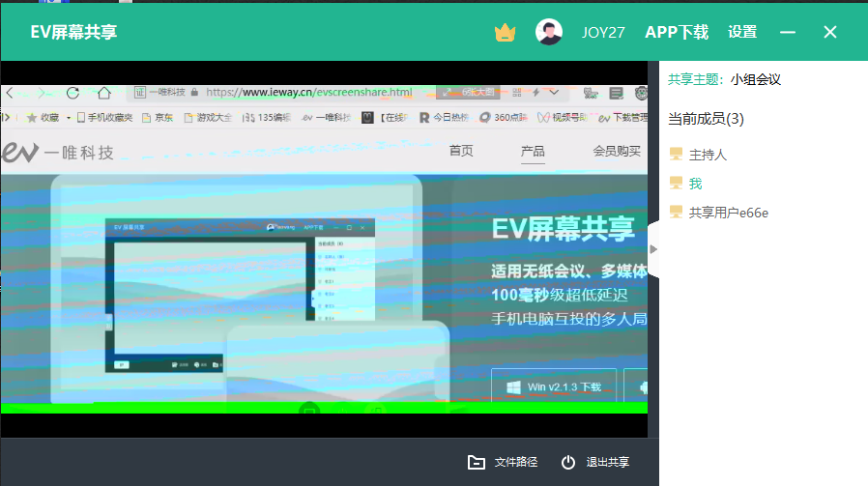Screen dimensions: 868x486
Task: Click the gold crown VIP icon
Action: pyautogui.click(x=505, y=32)
